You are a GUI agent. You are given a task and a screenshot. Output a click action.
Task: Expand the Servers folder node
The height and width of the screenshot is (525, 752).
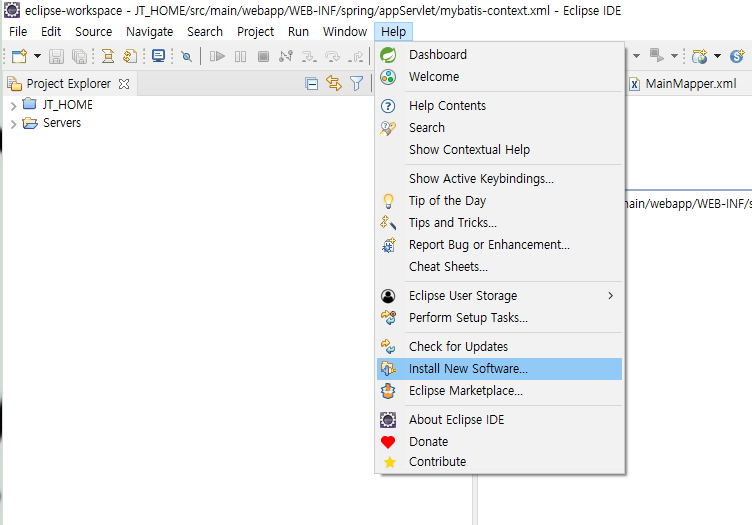(x=13, y=124)
